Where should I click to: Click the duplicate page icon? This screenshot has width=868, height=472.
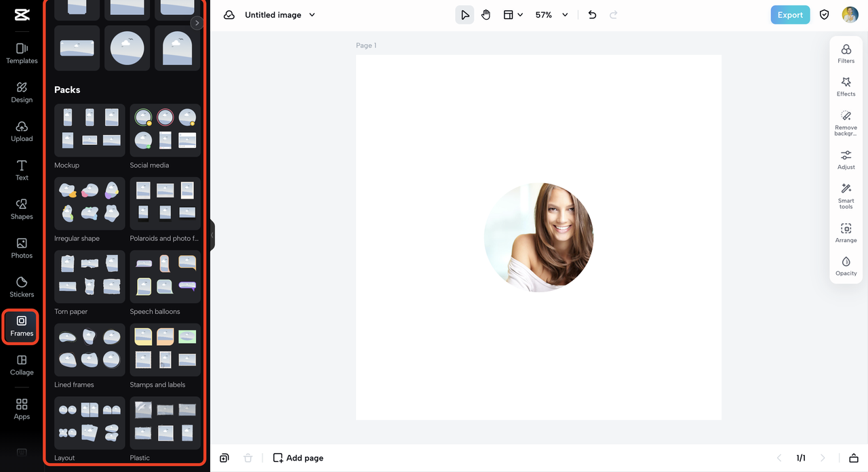coord(224,458)
